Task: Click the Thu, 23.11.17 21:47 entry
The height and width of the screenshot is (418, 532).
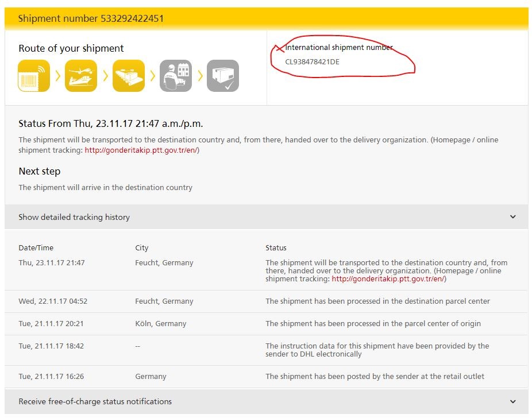Action: (52, 263)
